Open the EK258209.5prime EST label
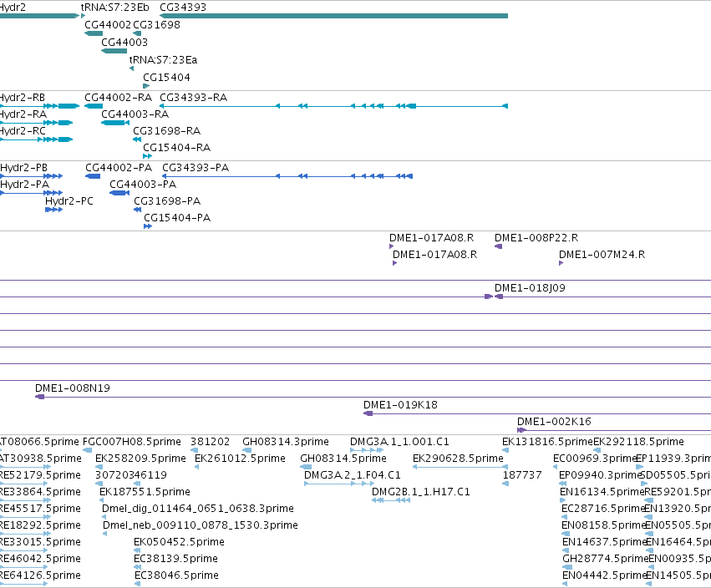Screen dimensions: 711x588 click(x=140, y=459)
